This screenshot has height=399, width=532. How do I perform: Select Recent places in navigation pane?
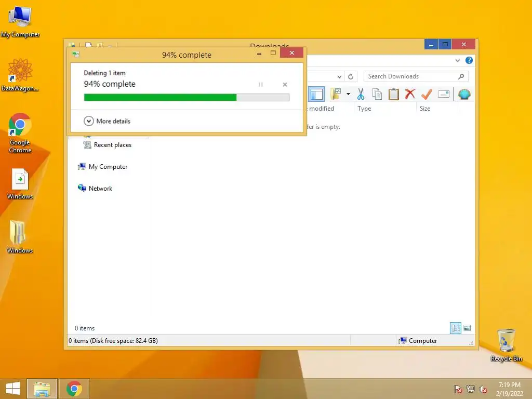pyautogui.click(x=108, y=145)
